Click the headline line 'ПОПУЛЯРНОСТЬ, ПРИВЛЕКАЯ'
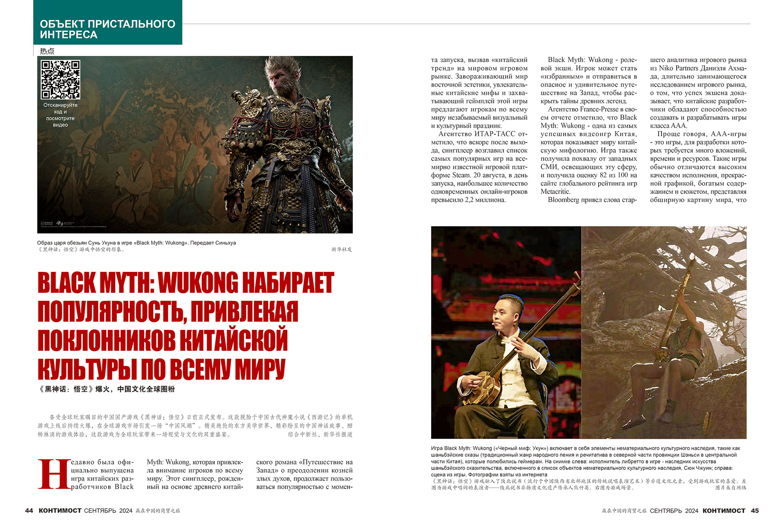Viewport: 784px width, 532px height. tap(168, 312)
